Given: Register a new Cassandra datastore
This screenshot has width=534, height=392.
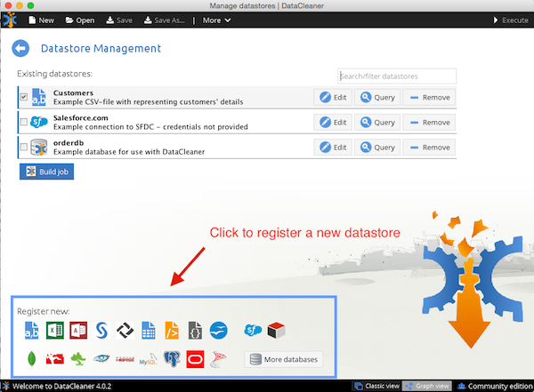Looking at the screenshot, I should pos(101,358).
